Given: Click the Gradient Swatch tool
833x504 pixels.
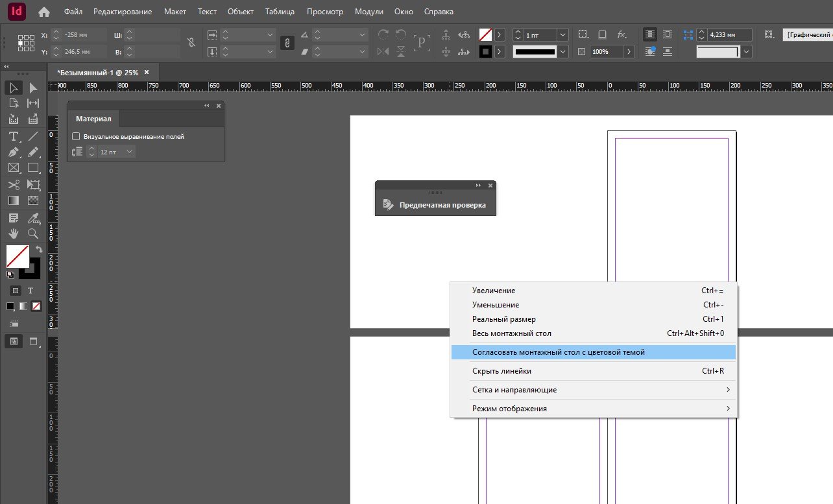Looking at the screenshot, I should (x=13, y=201).
